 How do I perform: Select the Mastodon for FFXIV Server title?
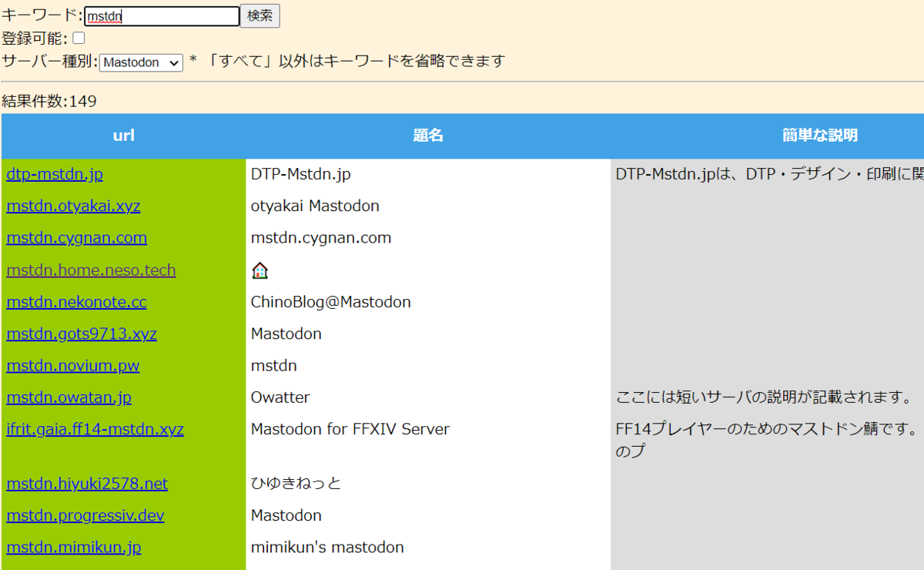point(350,429)
